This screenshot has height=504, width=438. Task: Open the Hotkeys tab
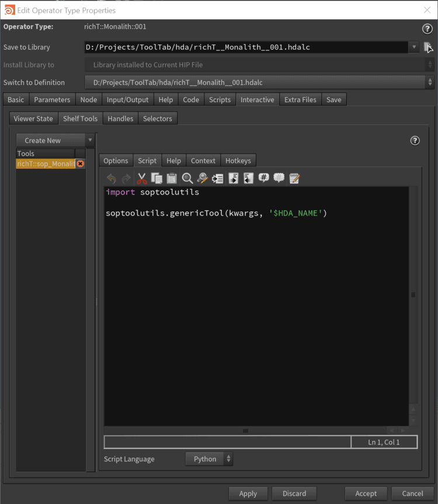tap(238, 161)
